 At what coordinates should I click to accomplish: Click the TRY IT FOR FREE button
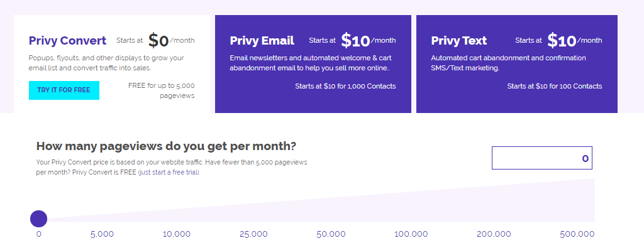point(64,90)
